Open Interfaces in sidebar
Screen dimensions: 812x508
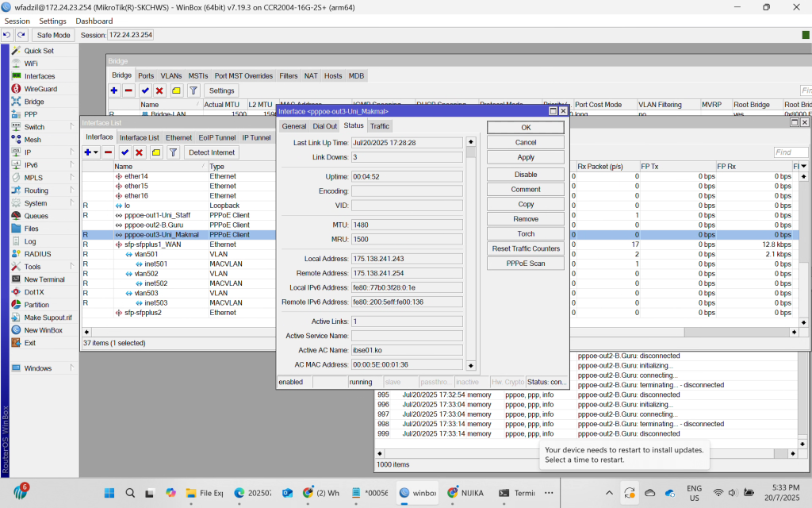click(x=40, y=76)
